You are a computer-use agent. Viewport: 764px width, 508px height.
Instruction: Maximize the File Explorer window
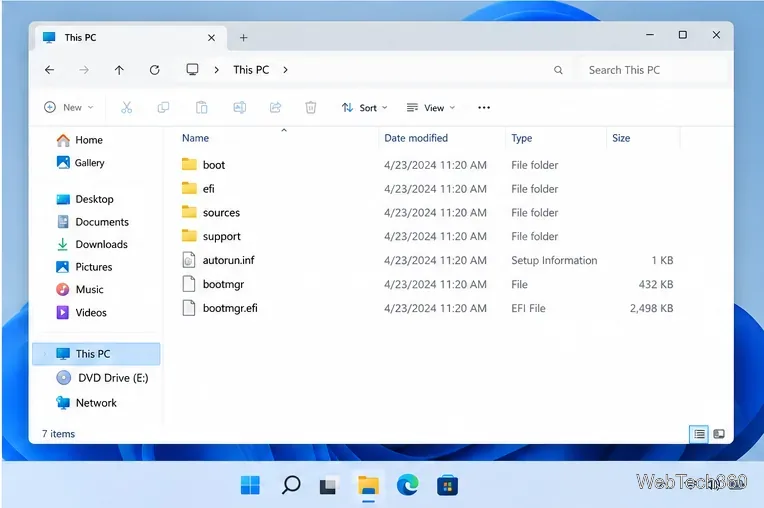[x=683, y=35]
